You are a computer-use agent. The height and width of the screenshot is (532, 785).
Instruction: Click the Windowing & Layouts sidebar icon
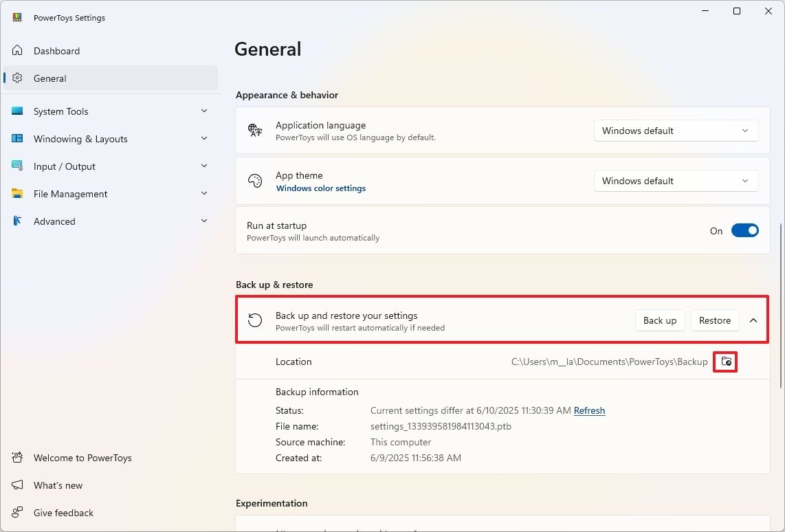(16, 138)
